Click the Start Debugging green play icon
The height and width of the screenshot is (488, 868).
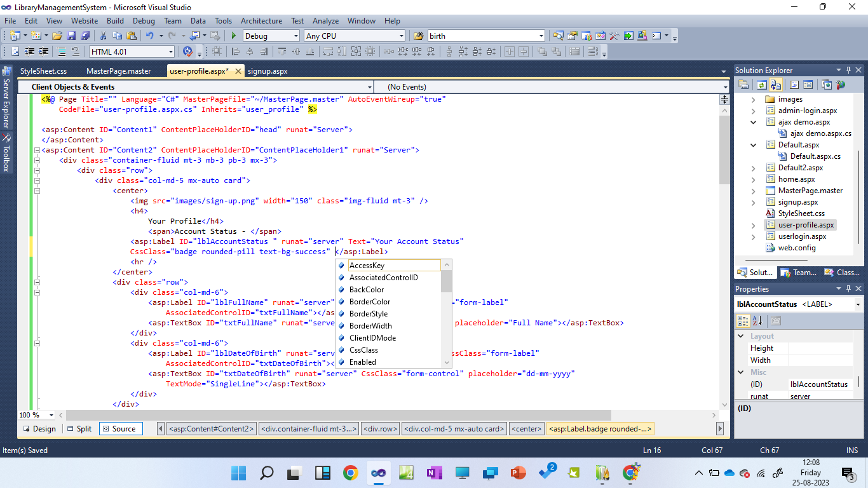(234, 36)
